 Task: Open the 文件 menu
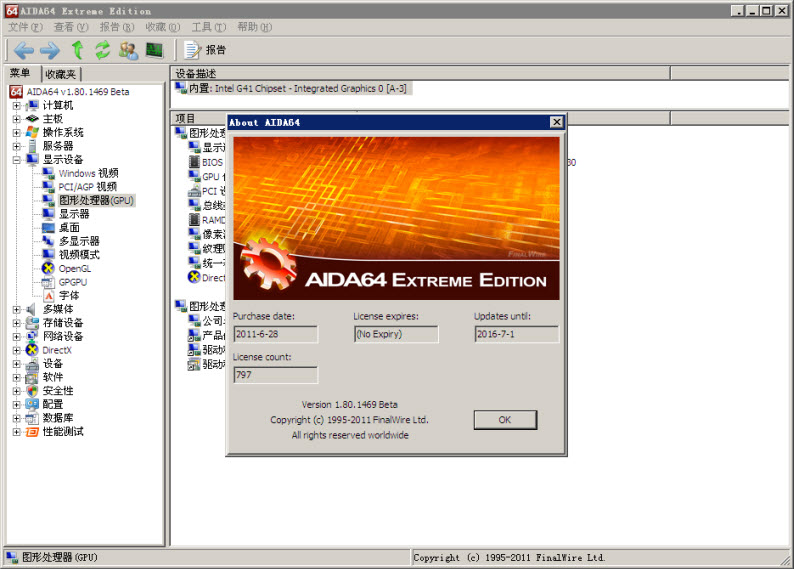click(25, 27)
